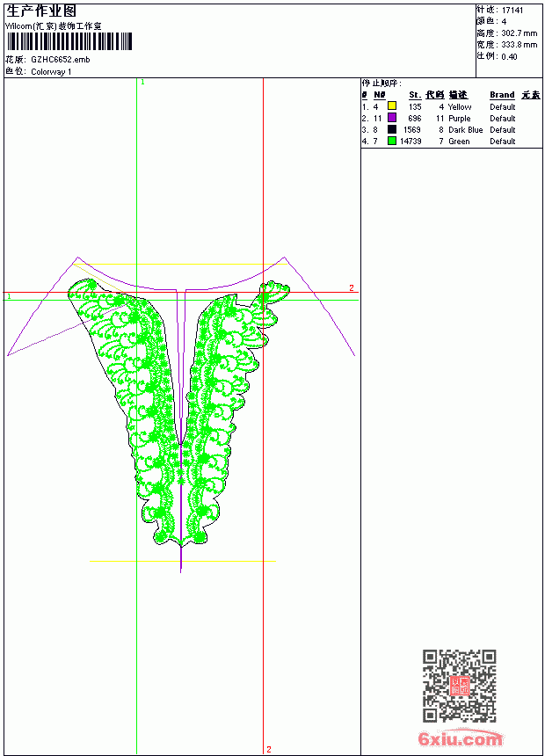Click the green marker 1 on the left
545x756 pixels.
9,296
